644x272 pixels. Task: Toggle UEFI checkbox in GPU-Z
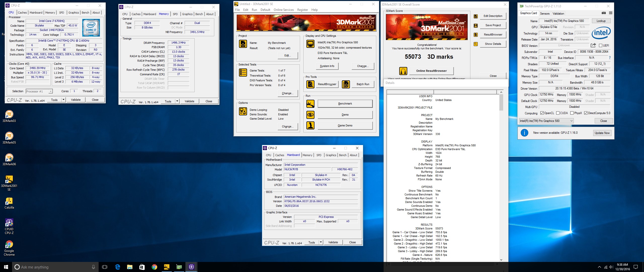(600, 46)
